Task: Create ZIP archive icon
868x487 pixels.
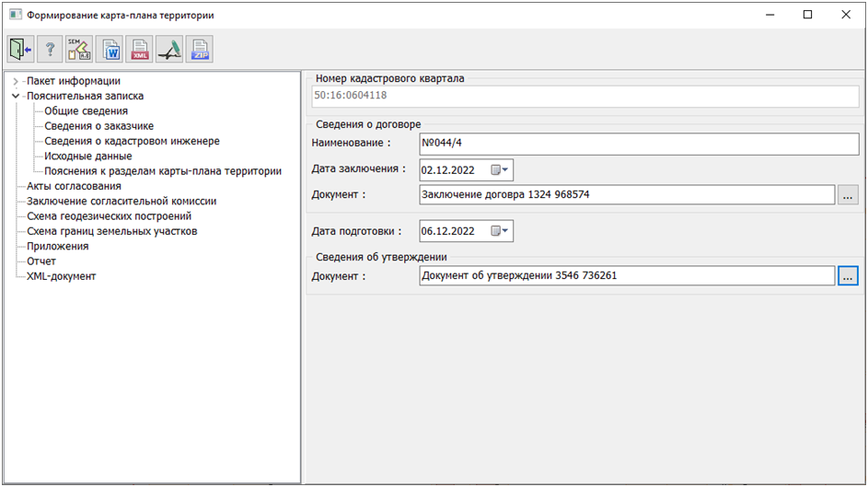Action: point(200,50)
